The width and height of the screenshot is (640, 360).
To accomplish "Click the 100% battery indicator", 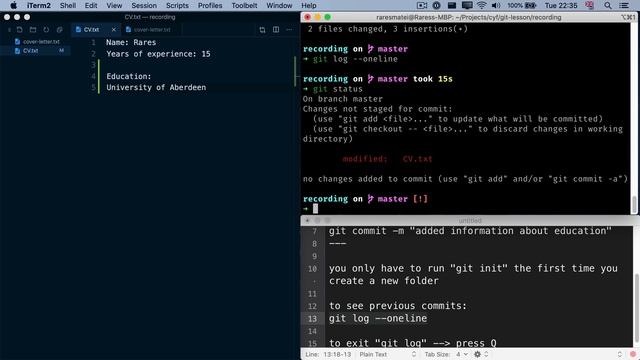I will point(522,5).
